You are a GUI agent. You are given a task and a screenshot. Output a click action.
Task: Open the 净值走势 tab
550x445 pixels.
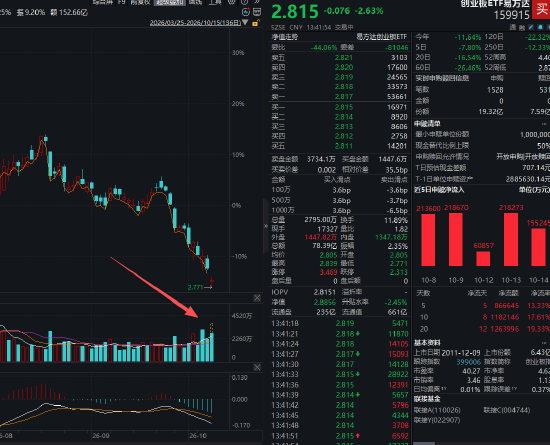tap(284, 37)
